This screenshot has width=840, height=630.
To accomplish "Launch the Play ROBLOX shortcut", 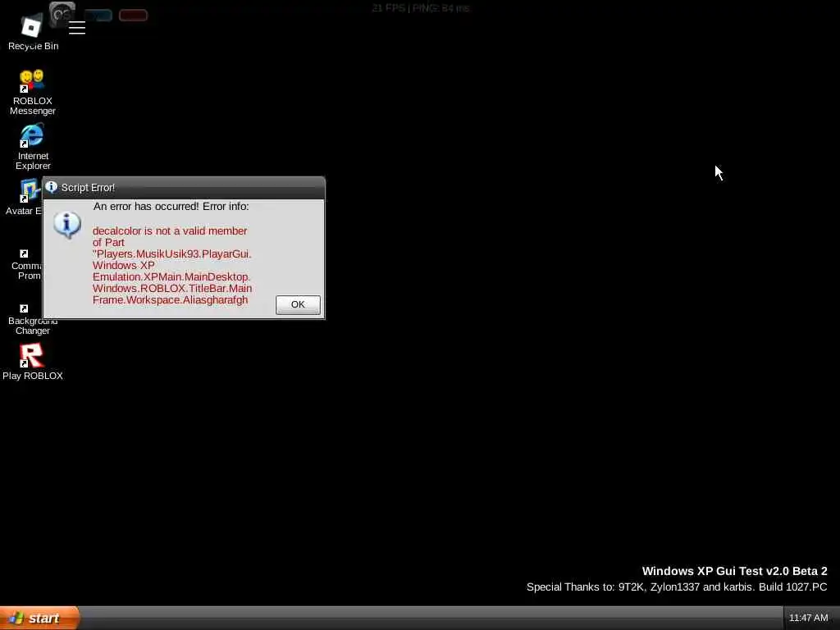I will click(x=32, y=362).
